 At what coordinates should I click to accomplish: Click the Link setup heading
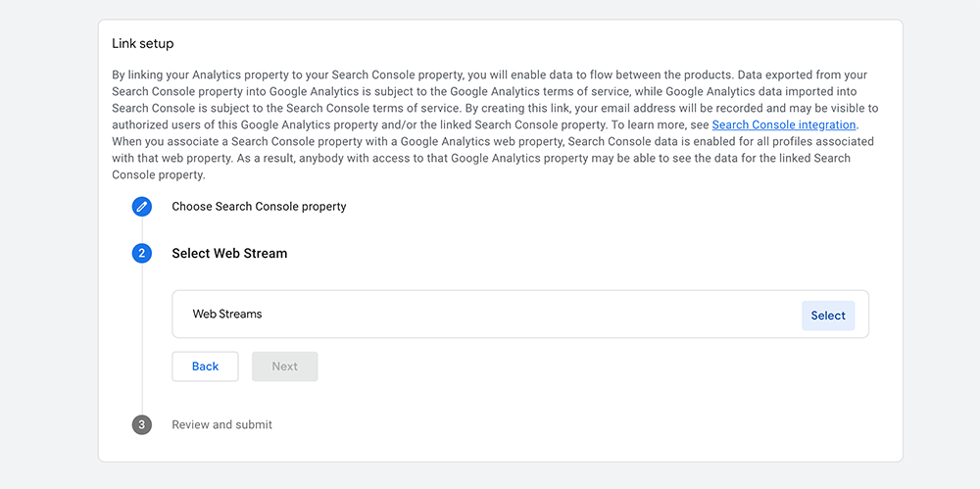(x=143, y=44)
